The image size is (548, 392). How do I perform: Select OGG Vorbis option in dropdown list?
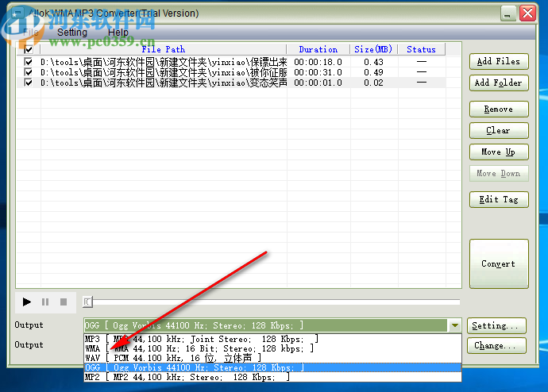pyautogui.click(x=272, y=367)
